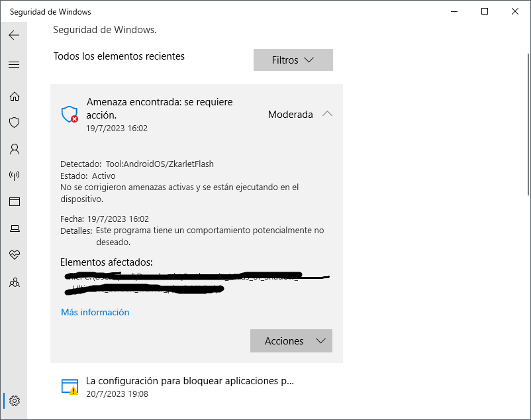531x420 pixels.
Task: Open Account protection person icon
Action: tap(14, 149)
